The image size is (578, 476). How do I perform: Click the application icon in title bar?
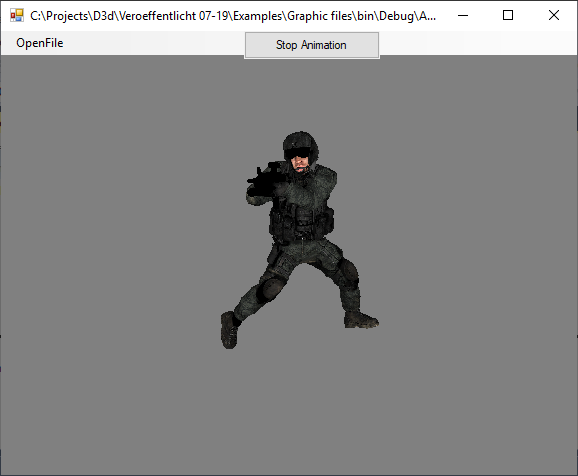click(x=17, y=15)
